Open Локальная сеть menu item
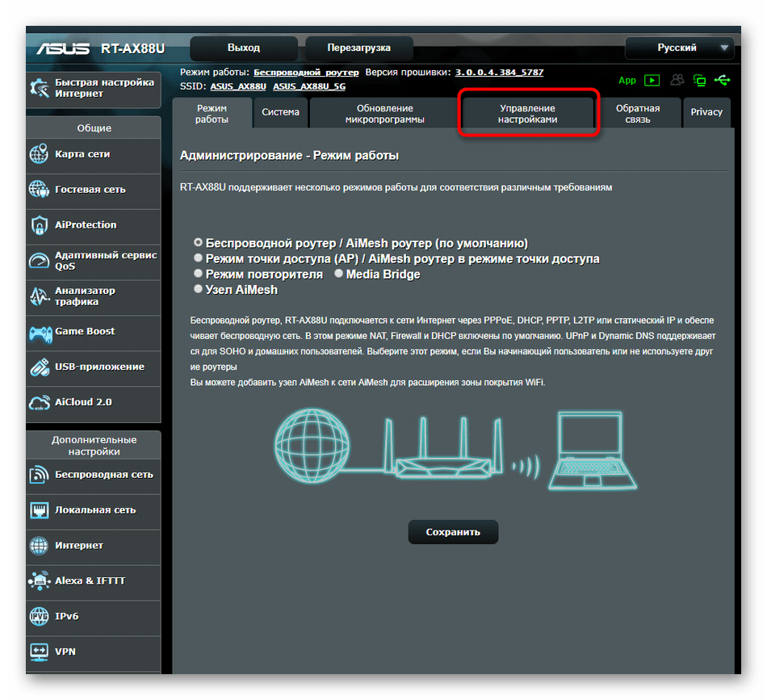This screenshot has height=700, width=767. click(x=94, y=510)
